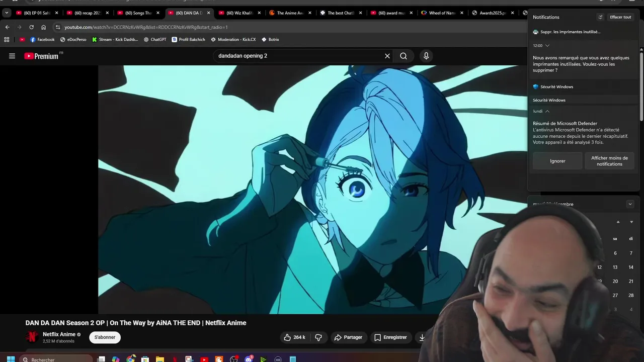This screenshot has height=362, width=644.
Task: Open Discord from the taskbar
Action: point(249,359)
